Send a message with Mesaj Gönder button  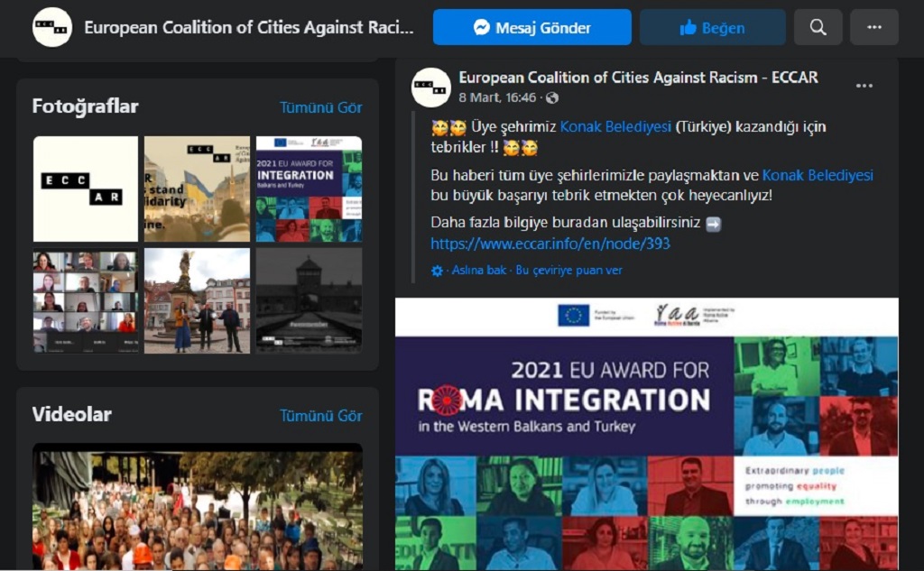coord(532,27)
